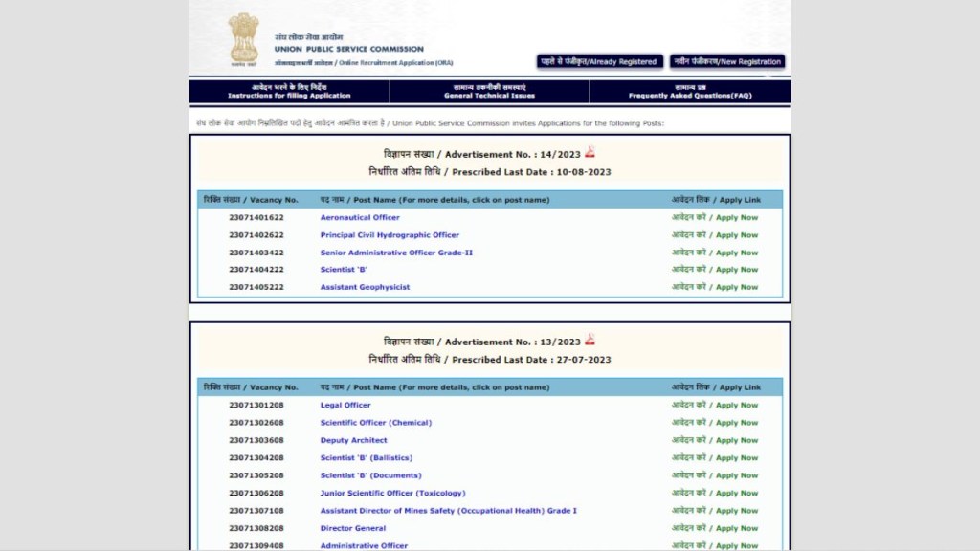Open Scientist 'B' (Ballistics) post link
The height and width of the screenshot is (551, 980).
tap(368, 458)
